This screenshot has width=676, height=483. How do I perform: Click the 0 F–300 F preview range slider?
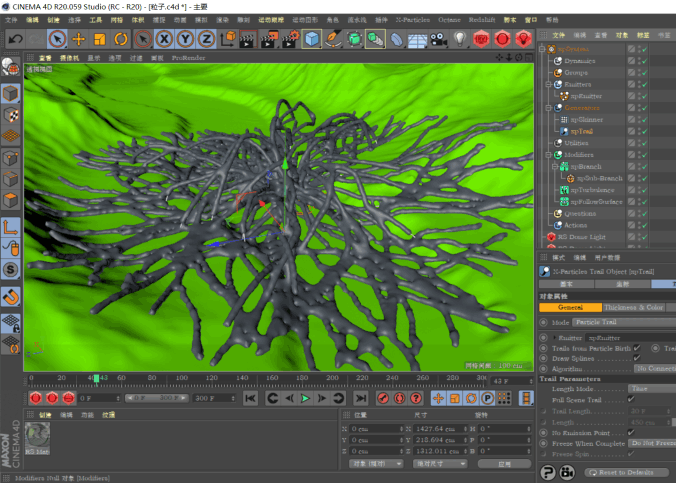(156, 398)
